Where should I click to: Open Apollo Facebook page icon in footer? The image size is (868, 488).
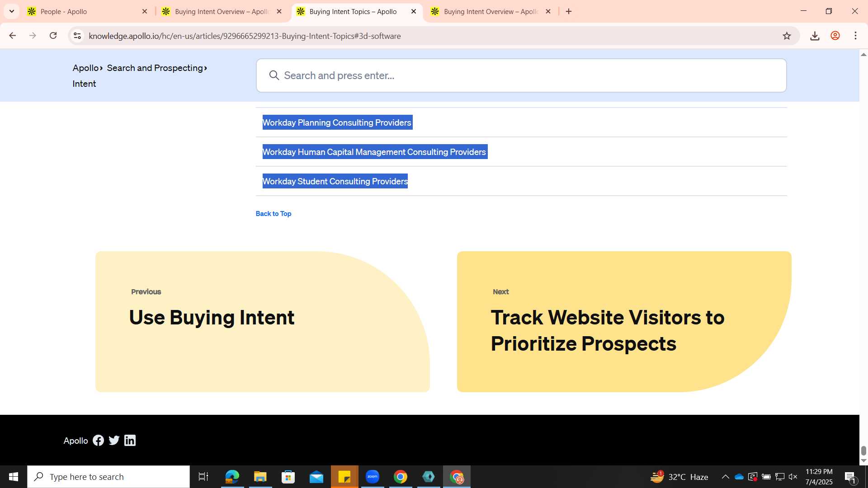pyautogui.click(x=98, y=441)
